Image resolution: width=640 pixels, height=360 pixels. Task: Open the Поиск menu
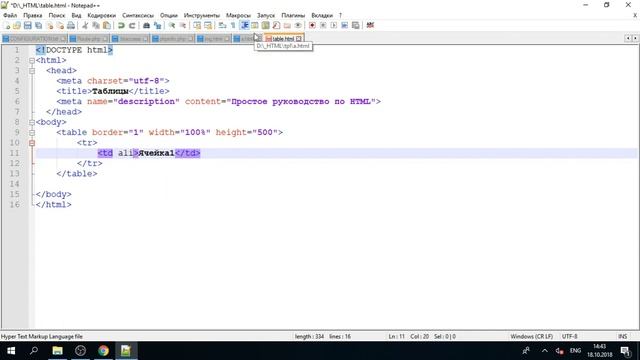(x=57, y=15)
